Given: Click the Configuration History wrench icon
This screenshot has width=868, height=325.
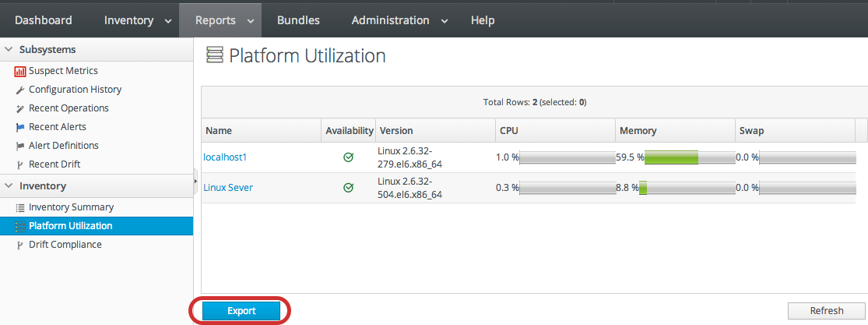Looking at the screenshot, I should point(20,90).
